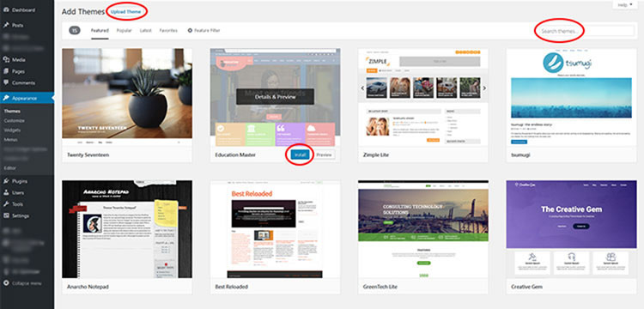Switch to the Featured tab
Image resolution: width=644 pixels, height=309 pixels.
coord(100,31)
